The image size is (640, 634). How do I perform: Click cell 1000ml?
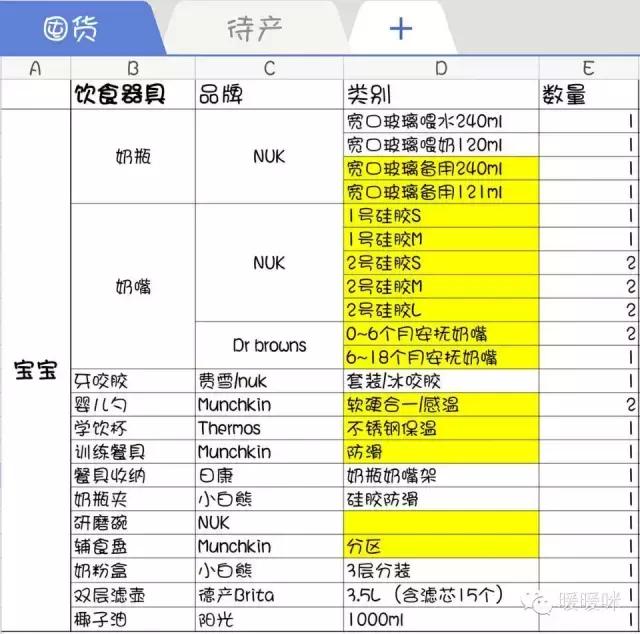click(x=441, y=619)
